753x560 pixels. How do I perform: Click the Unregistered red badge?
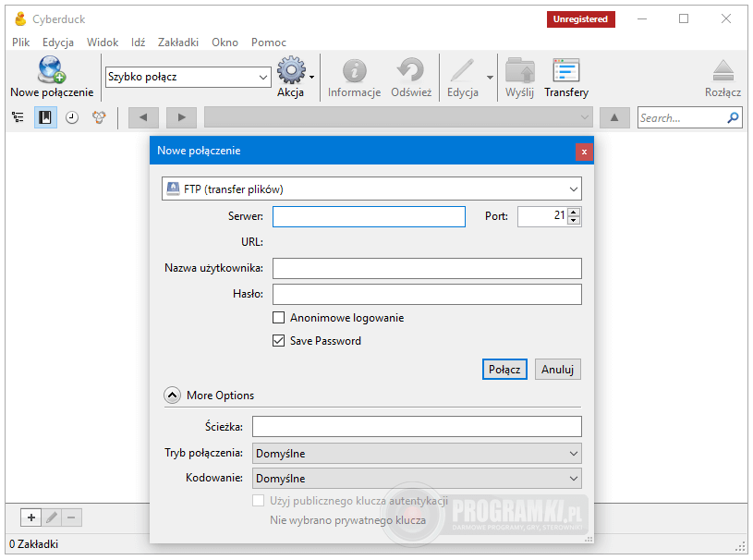coord(580,19)
